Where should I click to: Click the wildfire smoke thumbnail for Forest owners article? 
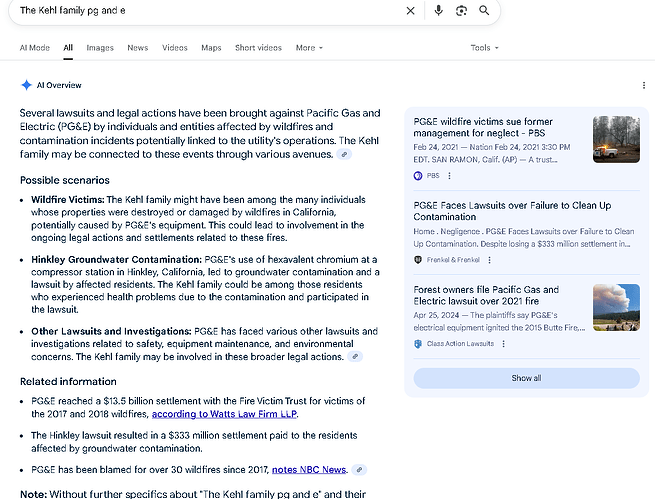(616, 308)
